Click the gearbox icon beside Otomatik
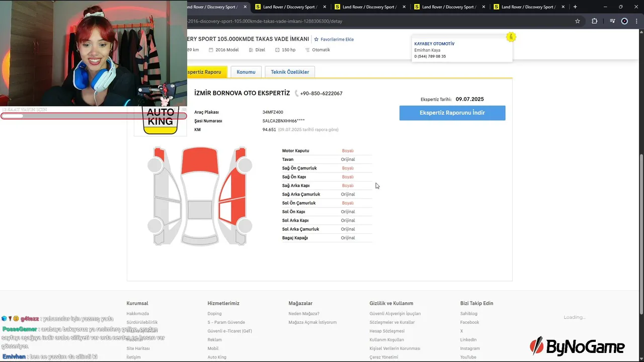Viewport: 644px width, 362px height. pos(307,50)
